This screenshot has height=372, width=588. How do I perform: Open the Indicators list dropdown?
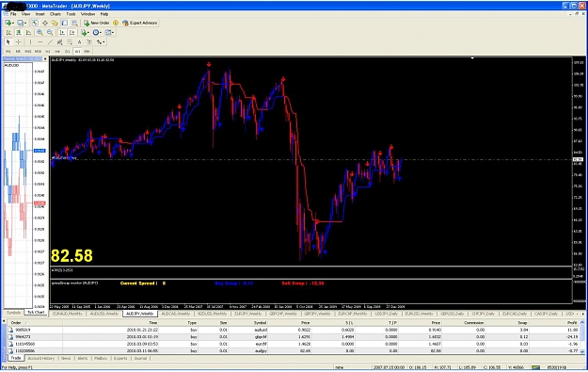coord(85,33)
